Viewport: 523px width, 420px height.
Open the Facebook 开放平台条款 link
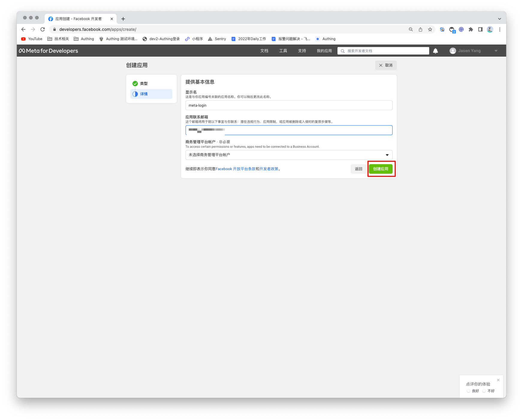tap(235, 169)
